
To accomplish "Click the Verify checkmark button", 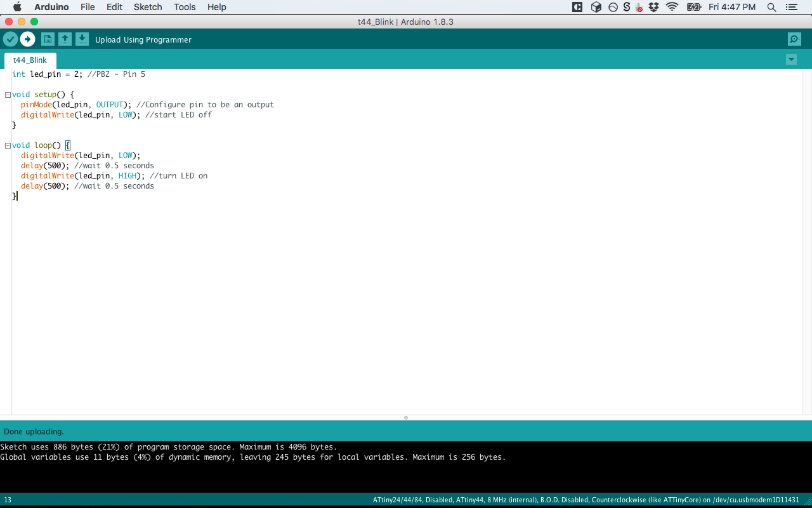I will pos(10,39).
